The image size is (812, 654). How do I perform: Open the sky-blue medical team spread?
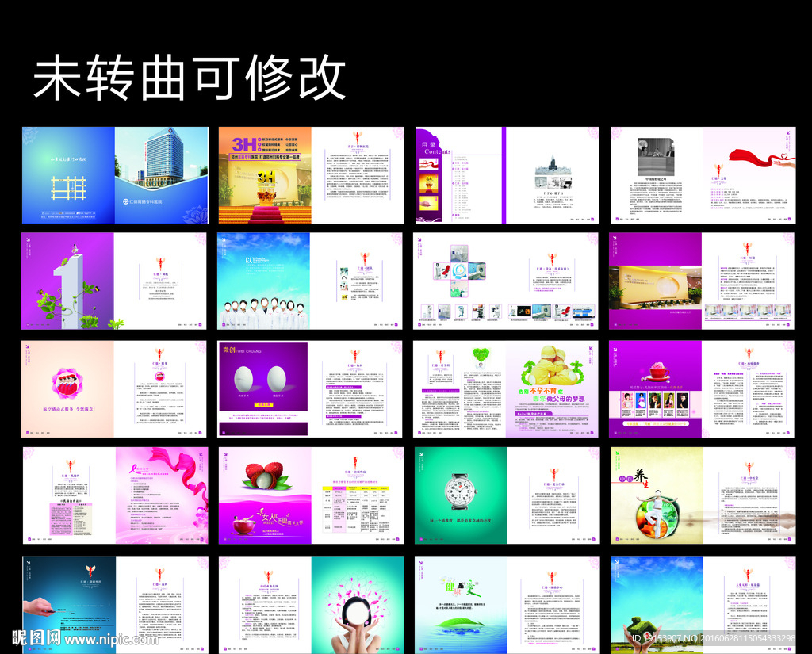310,281
